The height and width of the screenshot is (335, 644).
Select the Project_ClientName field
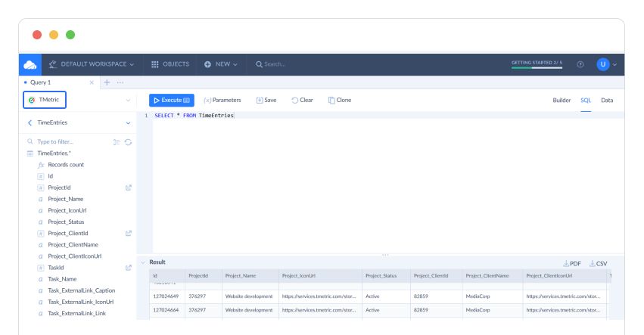point(73,245)
